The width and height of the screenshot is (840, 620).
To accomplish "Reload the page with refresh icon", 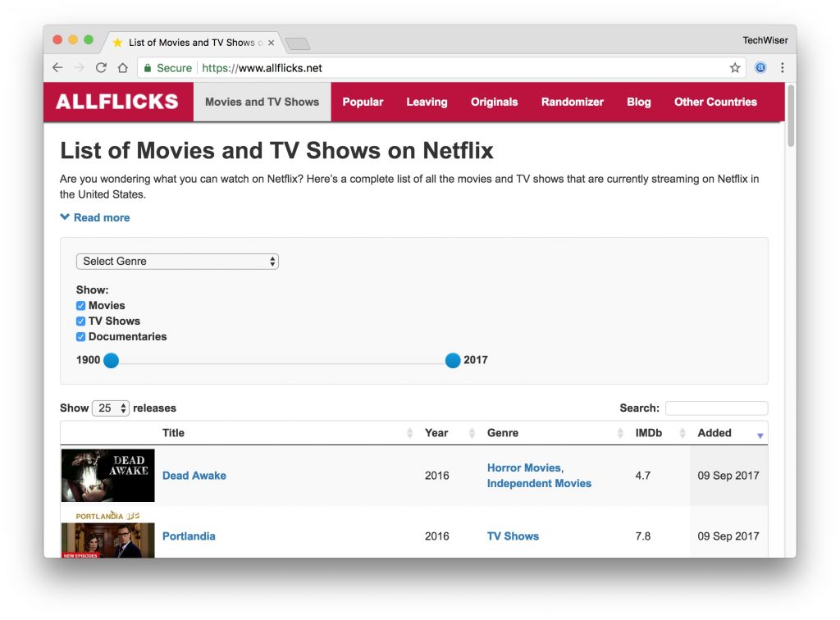I will click(101, 68).
